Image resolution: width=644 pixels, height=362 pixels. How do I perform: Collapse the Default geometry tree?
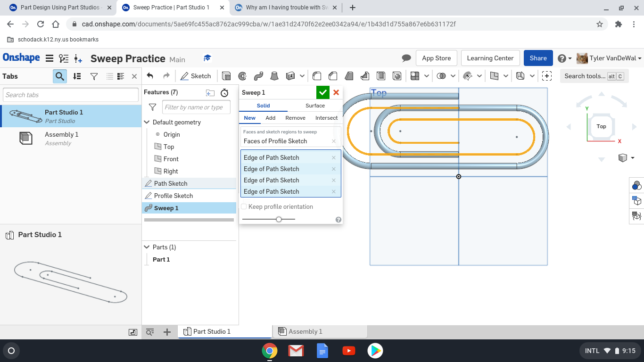(x=147, y=122)
